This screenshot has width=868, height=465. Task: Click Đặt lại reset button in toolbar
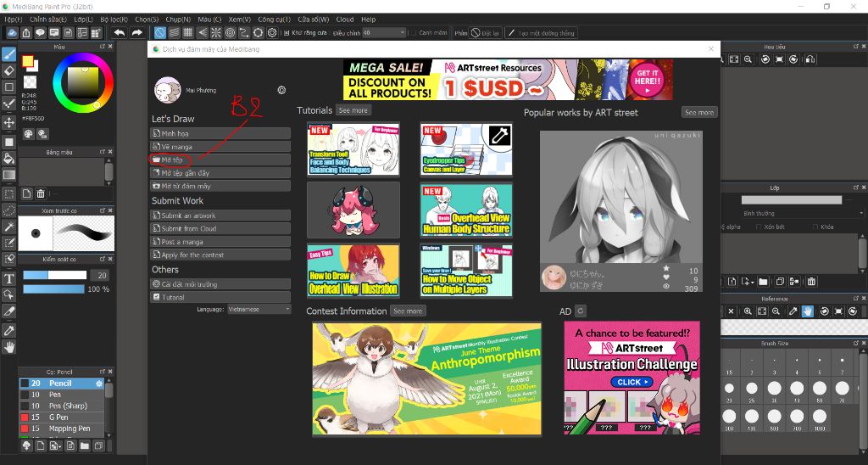click(485, 33)
